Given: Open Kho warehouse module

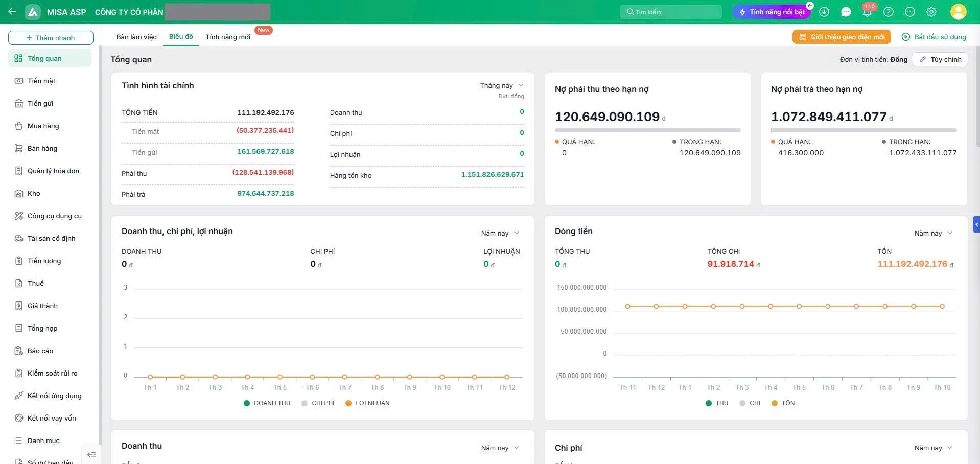Looking at the screenshot, I should coord(50,193).
